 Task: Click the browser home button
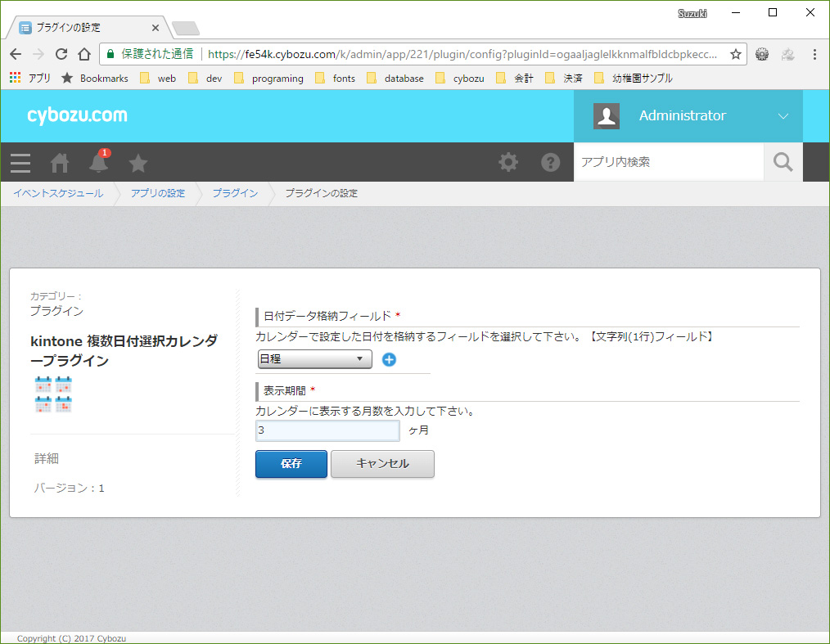(84, 54)
